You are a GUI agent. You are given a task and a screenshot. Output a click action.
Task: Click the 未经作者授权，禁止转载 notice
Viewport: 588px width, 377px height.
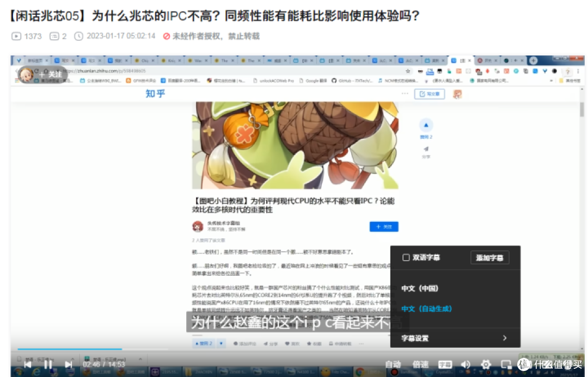tap(216, 36)
